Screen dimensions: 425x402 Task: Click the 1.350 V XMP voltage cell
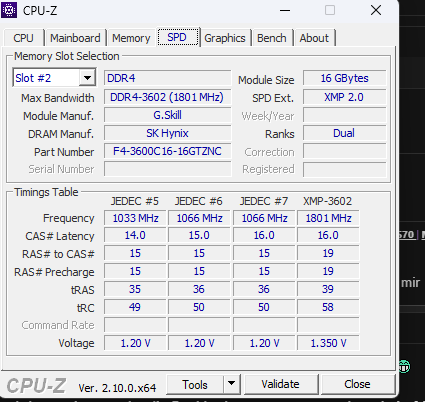328,343
